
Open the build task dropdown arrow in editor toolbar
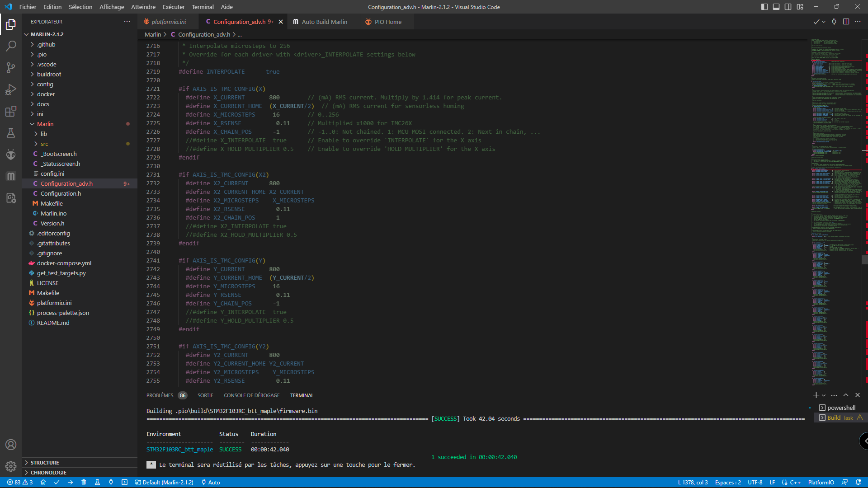coord(824,22)
